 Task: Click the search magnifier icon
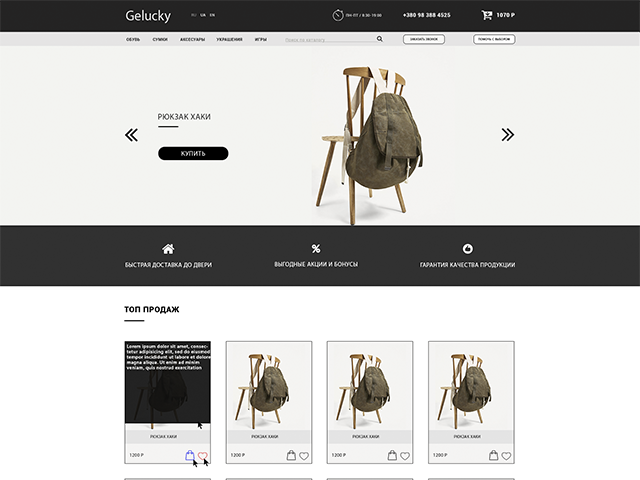pos(380,39)
